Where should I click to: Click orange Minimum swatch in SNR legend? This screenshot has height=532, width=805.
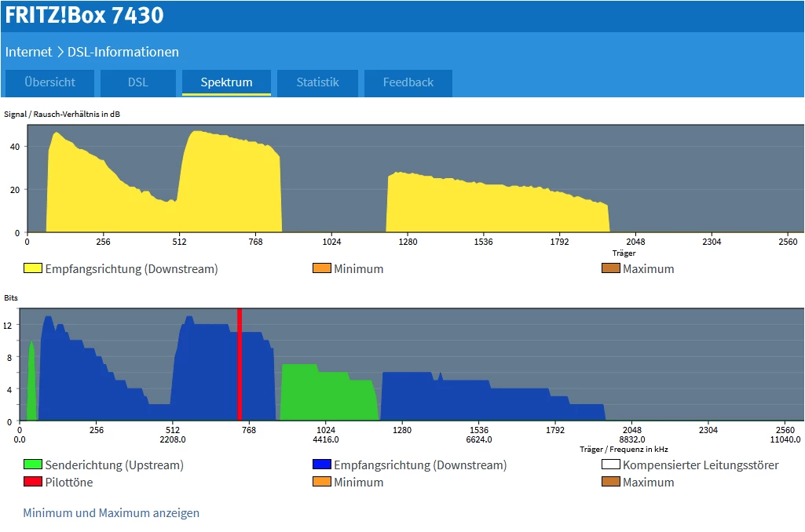[x=322, y=268]
